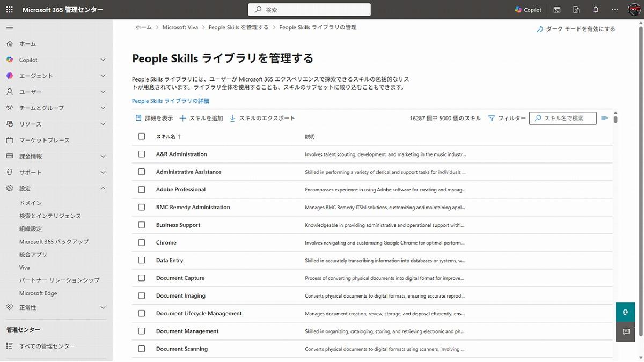Click the Filter funnel icon
The image size is (644, 362).
click(492, 118)
